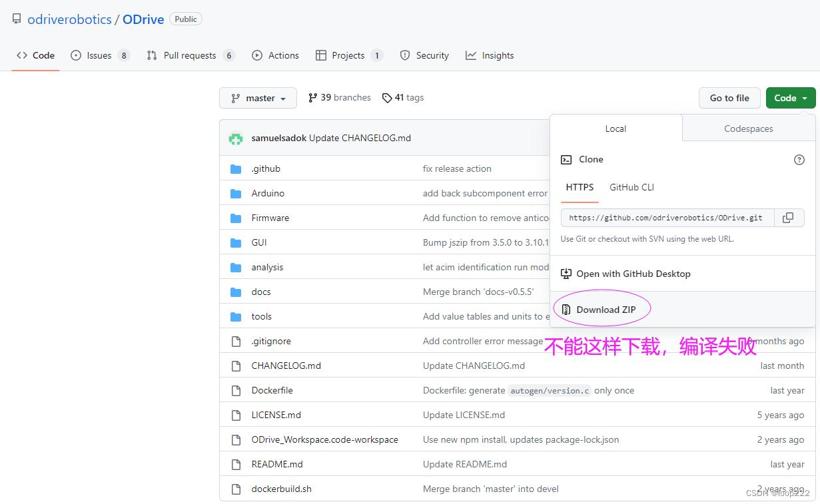This screenshot has height=504, width=820.
Task: Click the repository icon beside odriverobotics
Action: point(17,19)
